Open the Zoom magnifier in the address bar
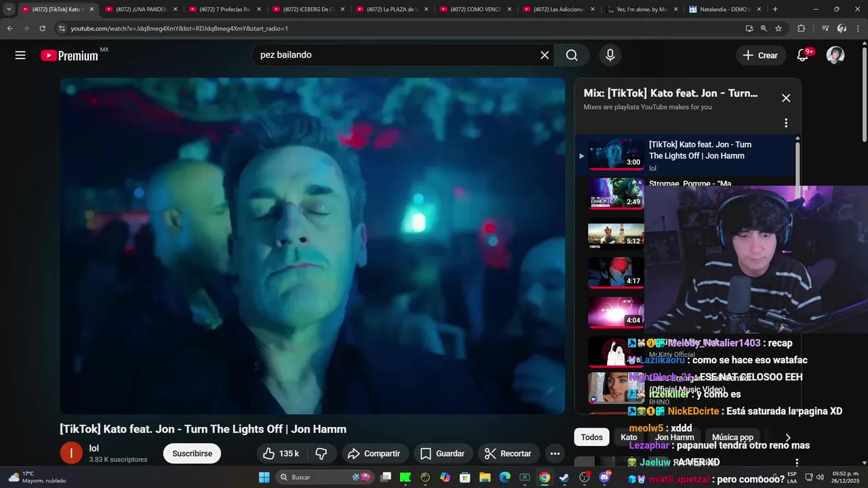The height and width of the screenshot is (488, 868). [764, 28]
